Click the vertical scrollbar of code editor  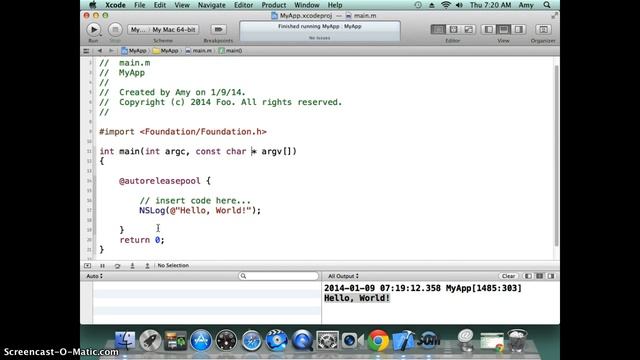[x=556, y=155]
